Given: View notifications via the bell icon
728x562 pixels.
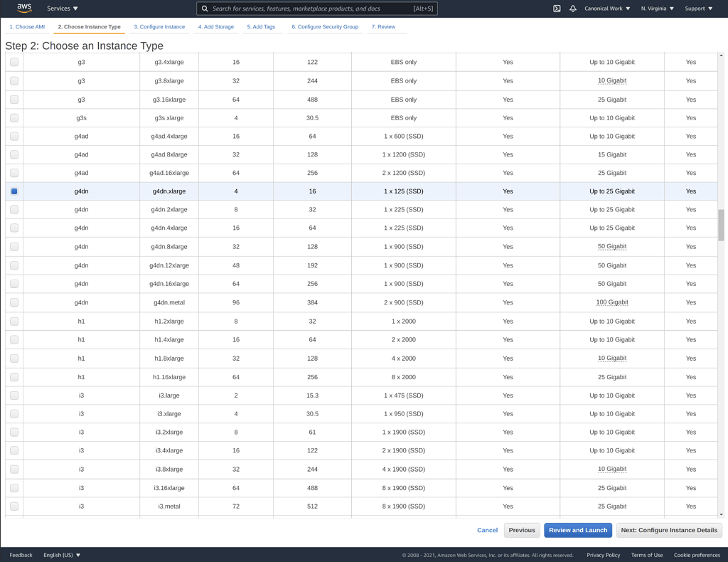Looking at the screenshot, I should pyautogui.click(x=573, y=9).
